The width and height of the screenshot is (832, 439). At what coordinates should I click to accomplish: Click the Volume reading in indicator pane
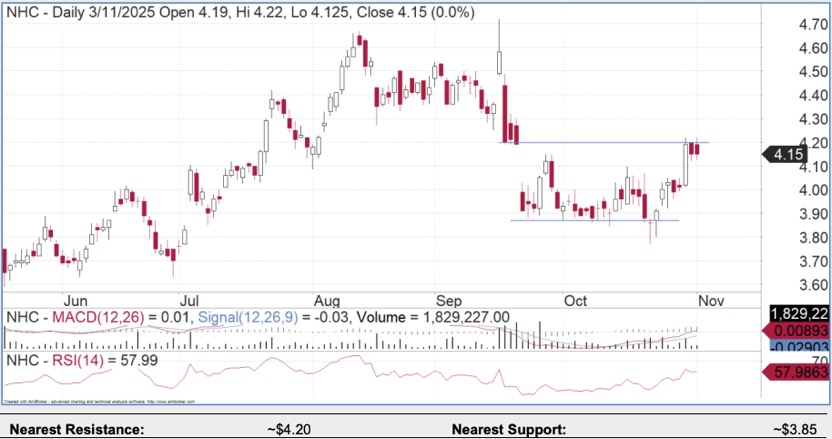[433, 317]
